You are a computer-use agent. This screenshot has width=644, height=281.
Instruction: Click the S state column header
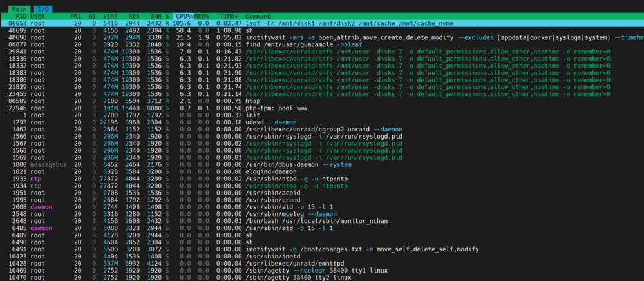[167, 16]
